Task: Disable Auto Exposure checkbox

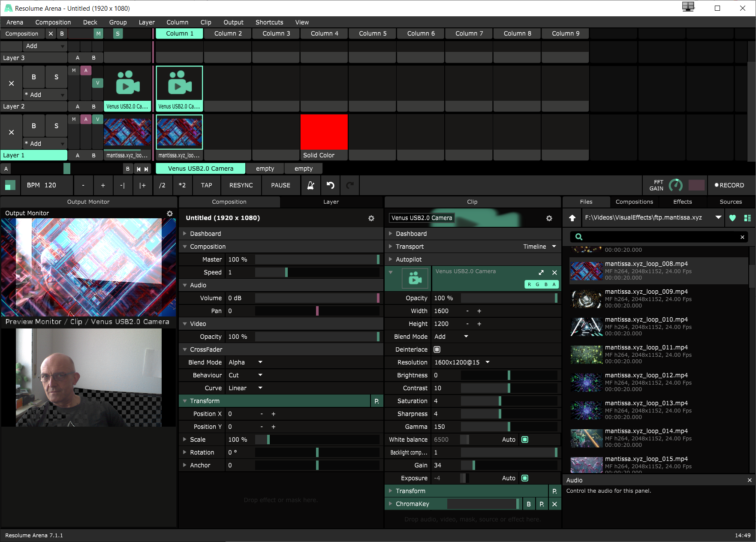Action: point(525,478)
